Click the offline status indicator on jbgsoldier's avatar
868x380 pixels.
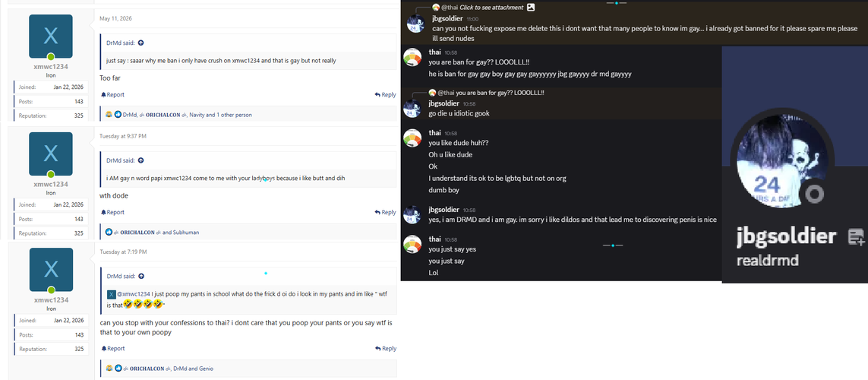pyautogui.click(x=816, y=193)
